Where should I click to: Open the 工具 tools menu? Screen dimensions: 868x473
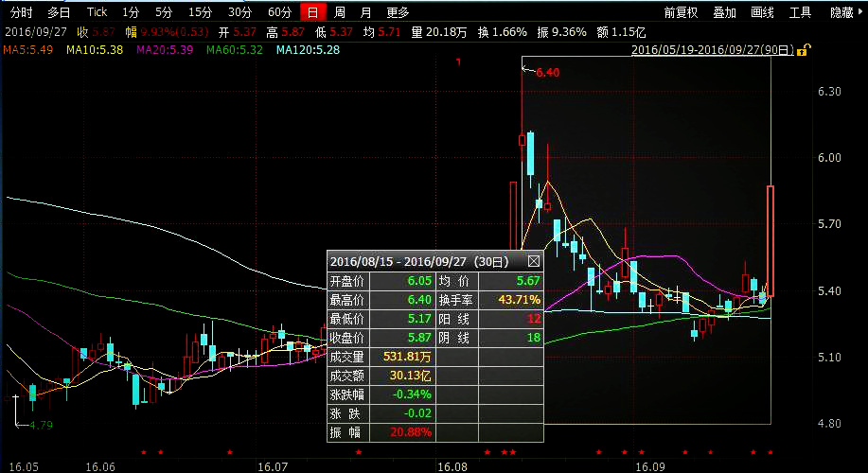tap(800, 12)
